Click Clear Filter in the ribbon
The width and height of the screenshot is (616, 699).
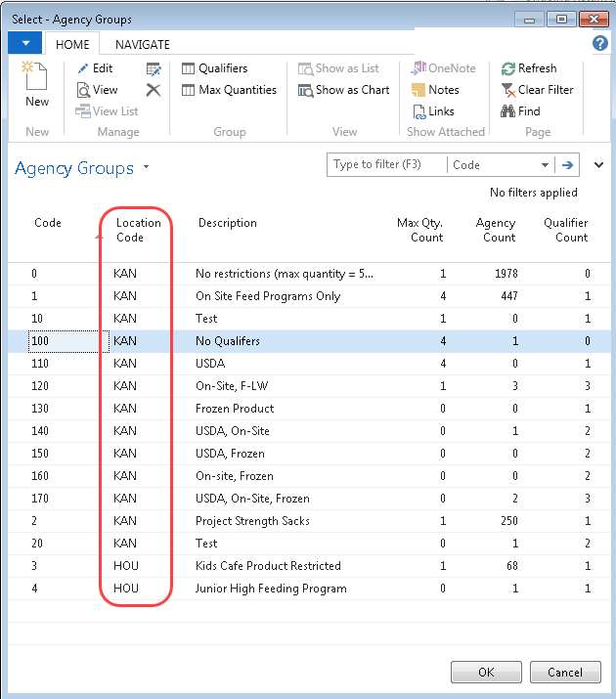click(x=536, y=90)
